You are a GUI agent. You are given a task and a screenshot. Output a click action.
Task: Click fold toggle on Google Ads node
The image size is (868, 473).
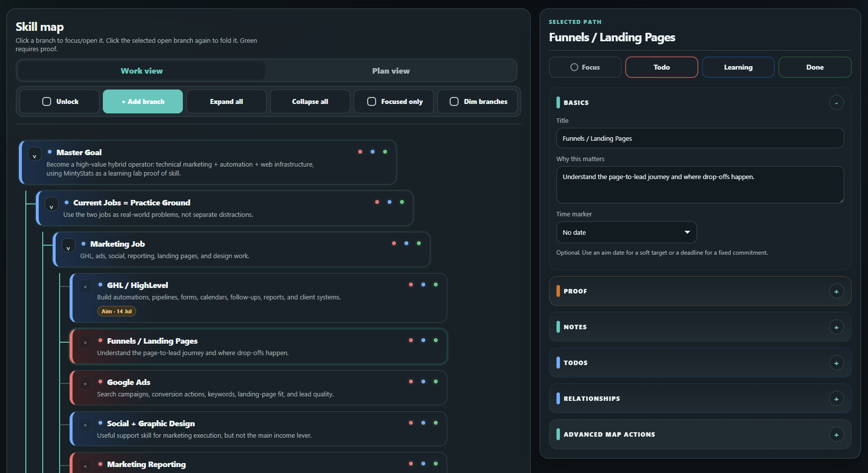tap(85, 383)
